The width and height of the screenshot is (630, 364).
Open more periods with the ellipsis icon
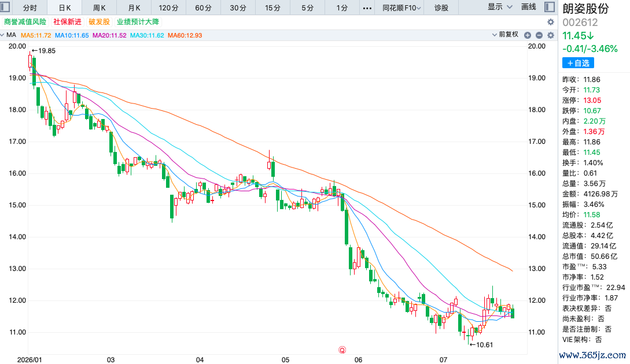click(x=367, y=8)
